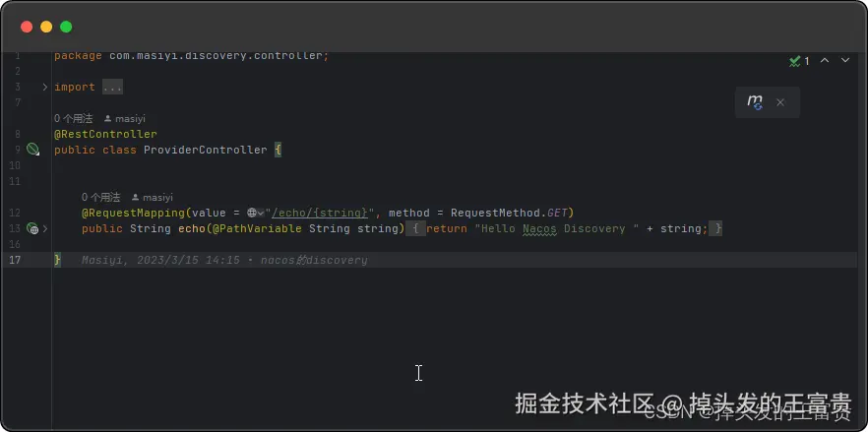Click the package declaration on line 1

(x=192, y=56)
